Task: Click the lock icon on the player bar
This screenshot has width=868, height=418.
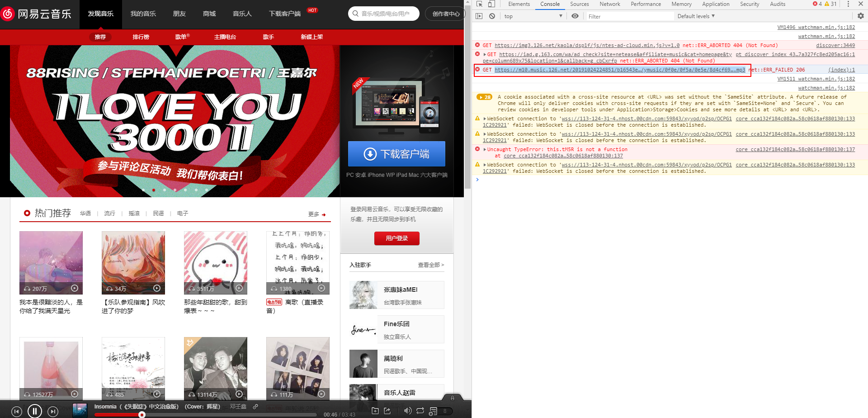Action: click(x=452, y=398)
